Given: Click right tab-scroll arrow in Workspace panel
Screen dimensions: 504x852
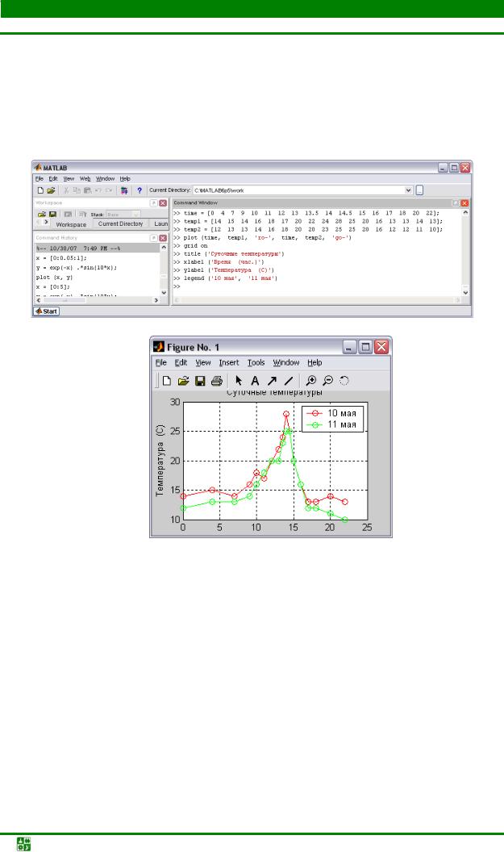Looking at the screenshot, I should click(46, 222).
